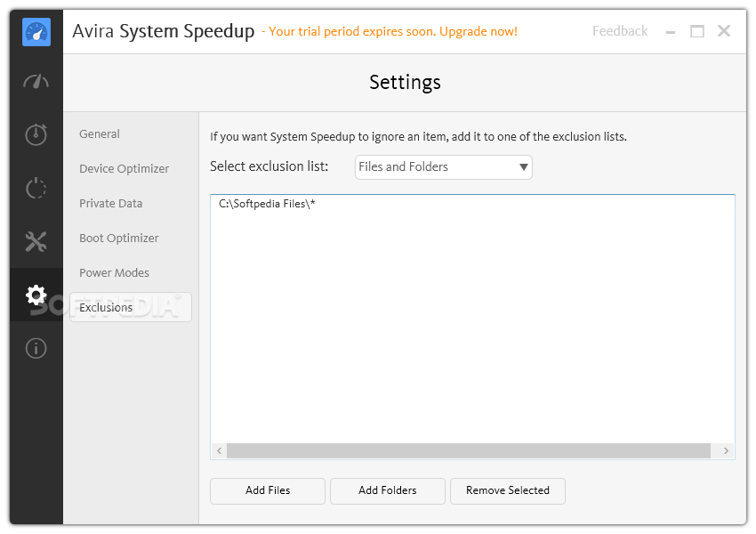Viewport: 756px width, 534px height.
Task: Click the horizontal scrollbar right arrow
Action: coord(726,451)
